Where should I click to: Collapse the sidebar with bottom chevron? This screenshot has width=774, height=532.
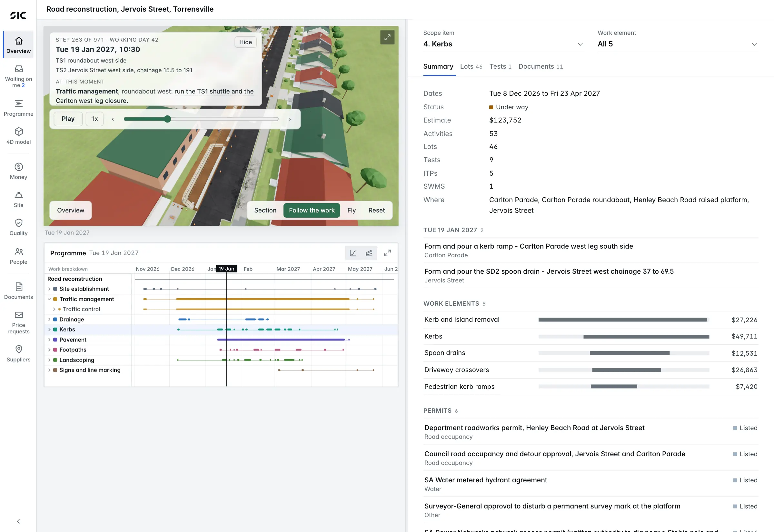pyautogui.click(x=19, y=521)
